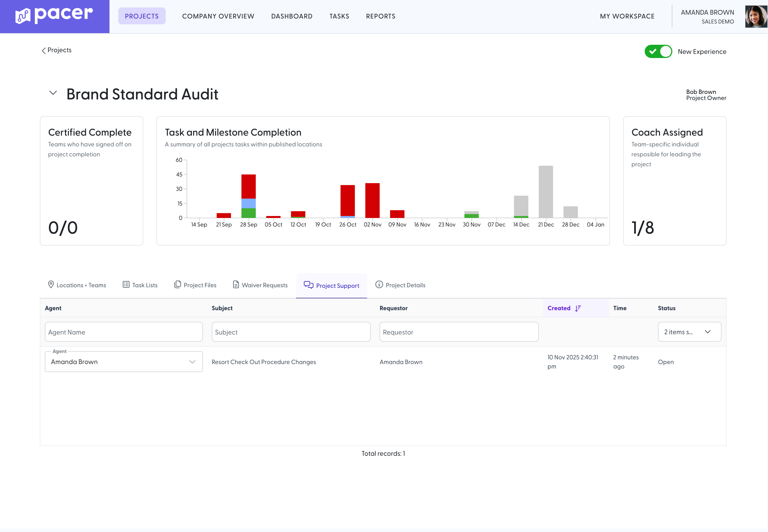Image resolution: width=768 pixels, height=532 pixels.
Task: Click Amanda Brown's profile photo
Action: point(756,16)
